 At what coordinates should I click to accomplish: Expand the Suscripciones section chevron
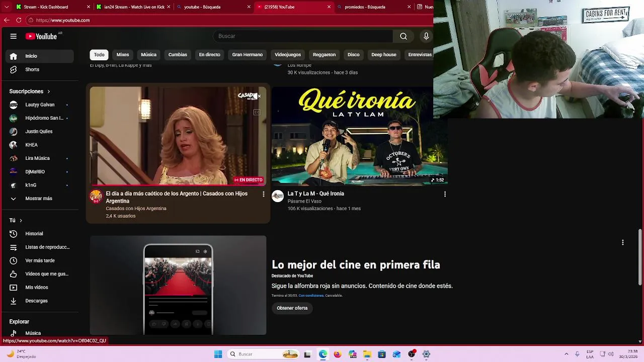[x=49, y=92]
